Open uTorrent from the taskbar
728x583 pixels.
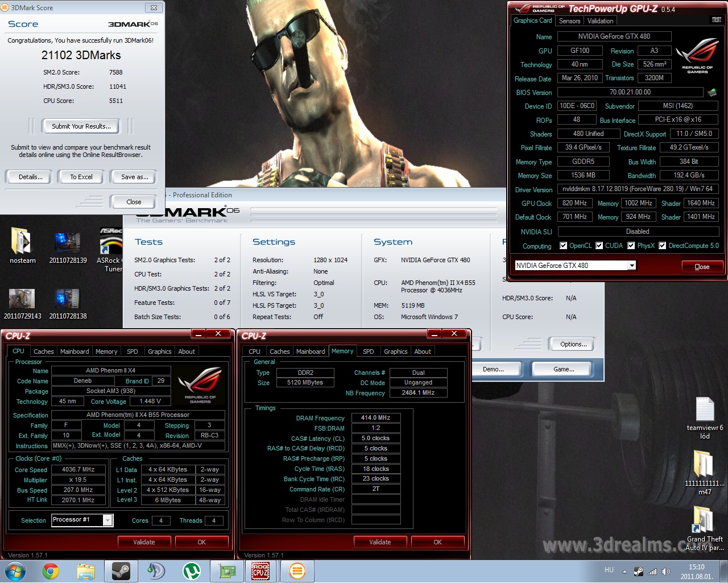(191, 571)
